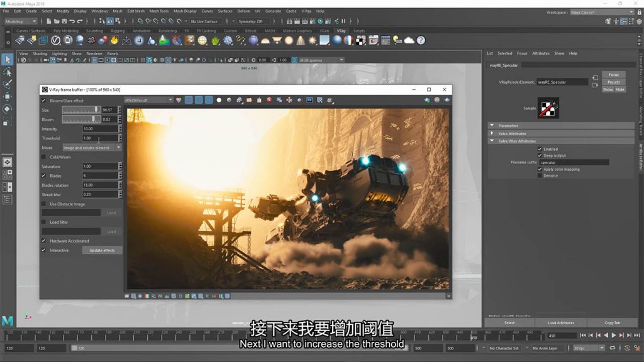Click the sun light shelf icon
This screenshot has height=362, width=644.
tap(313, 40)
